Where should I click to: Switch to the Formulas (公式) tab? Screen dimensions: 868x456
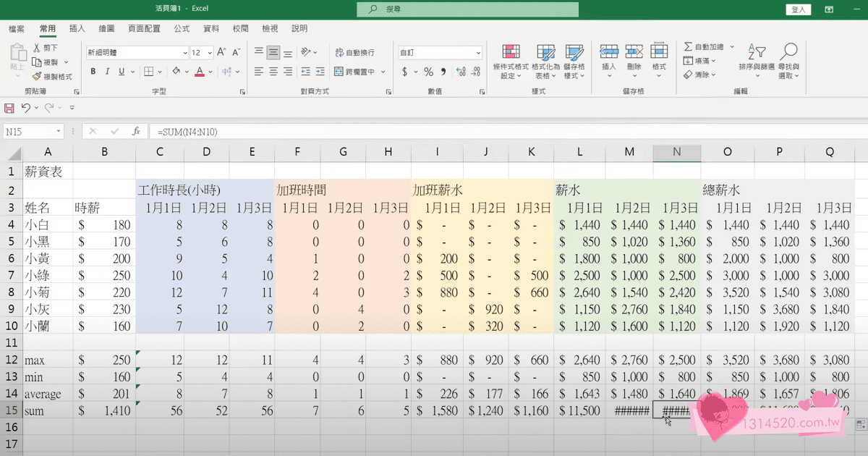(x=182, y=29)
